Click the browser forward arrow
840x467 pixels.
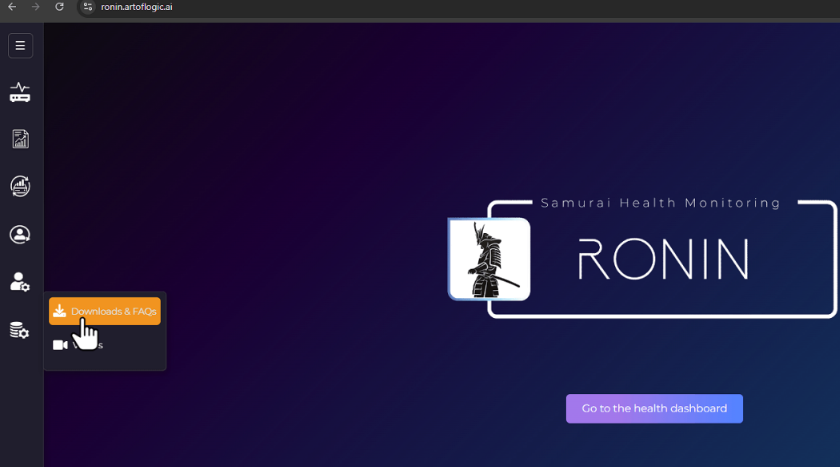click(x=36, y=7)
